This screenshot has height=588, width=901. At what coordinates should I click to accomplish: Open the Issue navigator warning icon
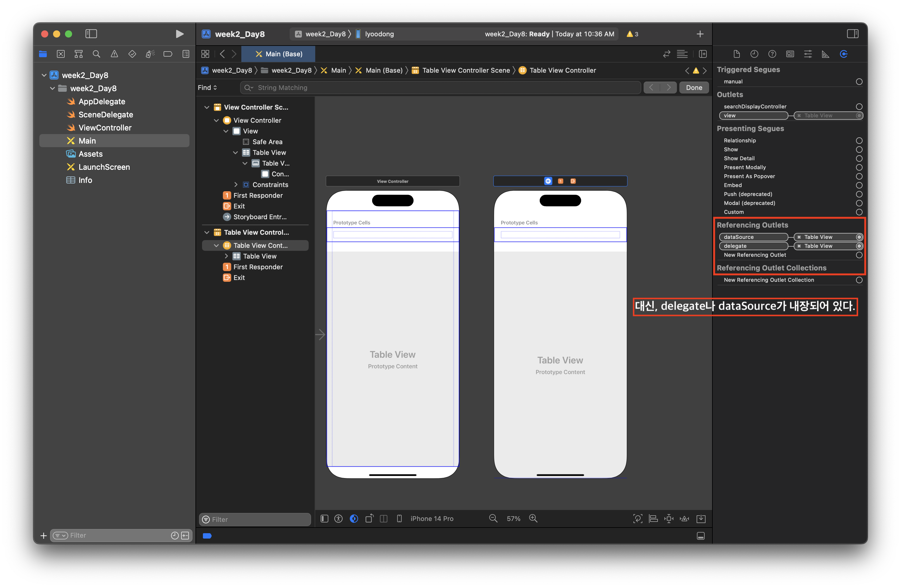114,54
